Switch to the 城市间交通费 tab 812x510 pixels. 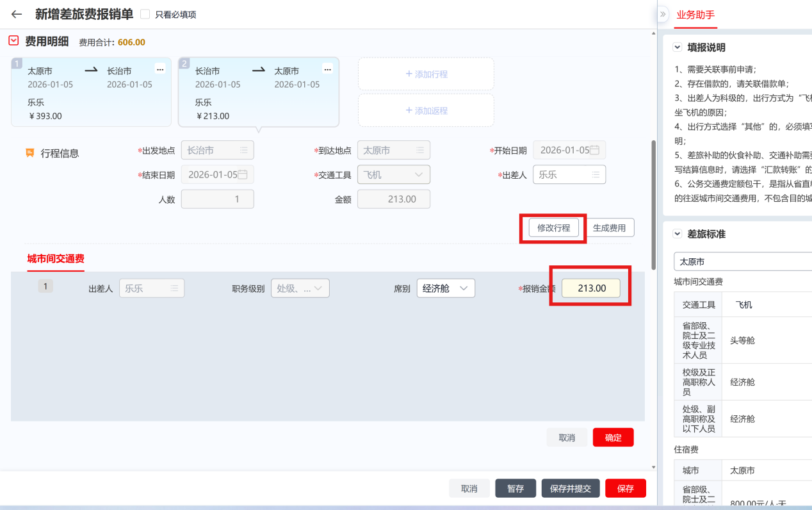point(56,259)
